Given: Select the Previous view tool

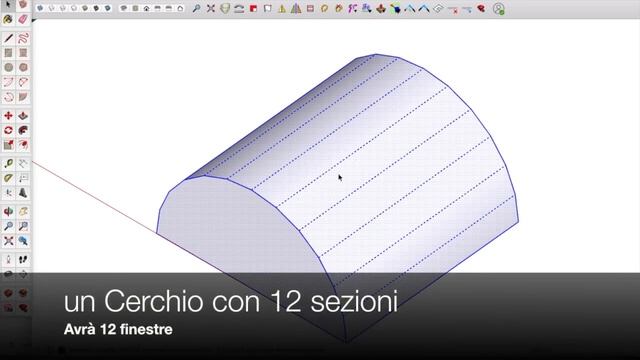Looking at the screenshot, I should pos(23,241).
